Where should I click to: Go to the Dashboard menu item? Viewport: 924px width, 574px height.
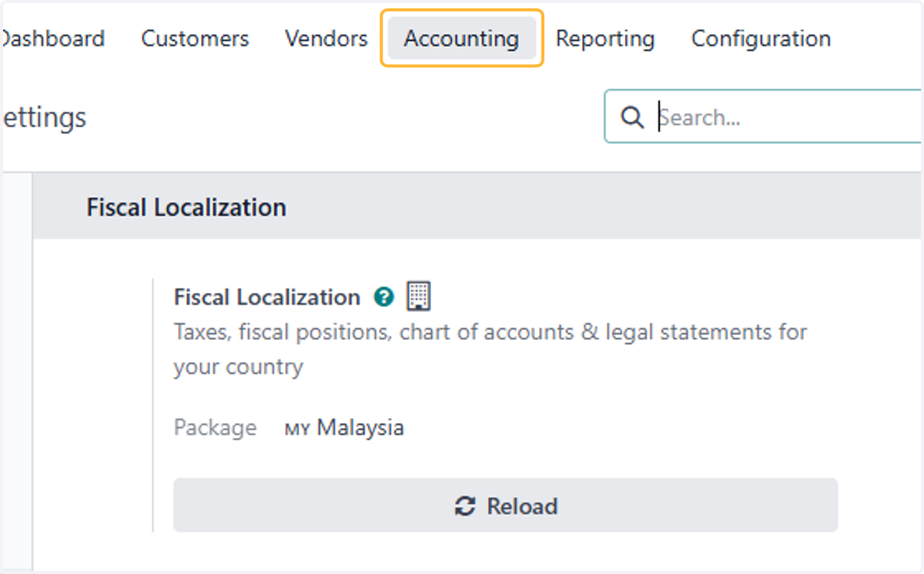click(x=52, y=38)
